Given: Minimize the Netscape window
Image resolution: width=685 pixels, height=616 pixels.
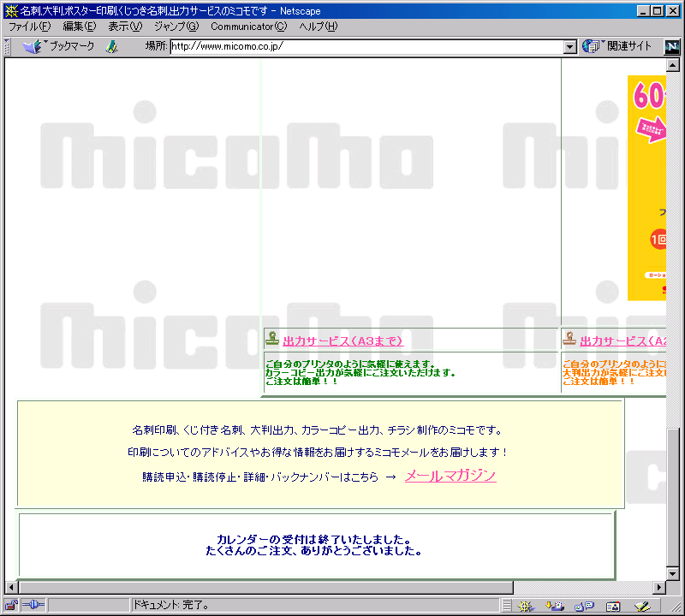Looking at the screenshot, I should [x=643, y=11].
